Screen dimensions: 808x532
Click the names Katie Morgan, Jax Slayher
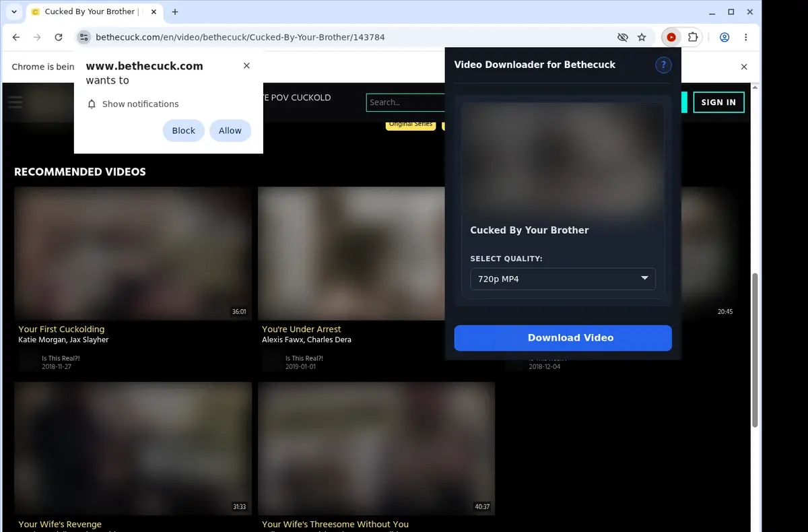tap(63, 340)
